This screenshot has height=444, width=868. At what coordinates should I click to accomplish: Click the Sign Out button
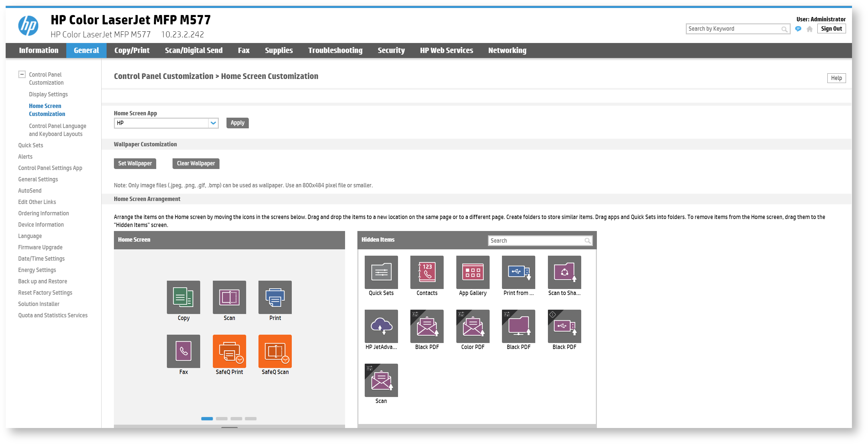point(831,29)
